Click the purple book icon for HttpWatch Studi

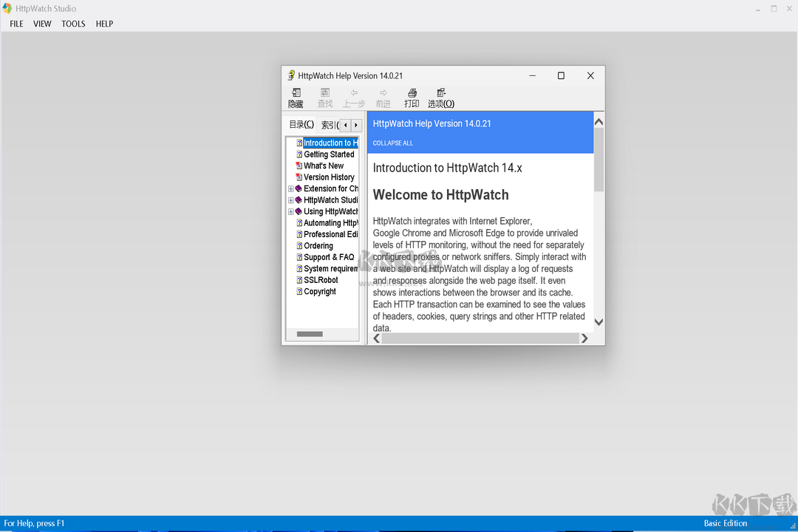[x=299, y=200]
